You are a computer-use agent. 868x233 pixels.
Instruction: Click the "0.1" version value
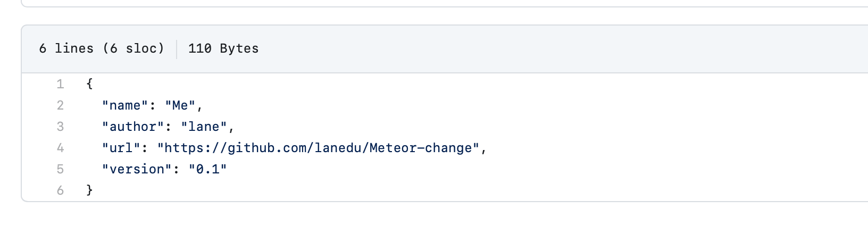point(207,169)
